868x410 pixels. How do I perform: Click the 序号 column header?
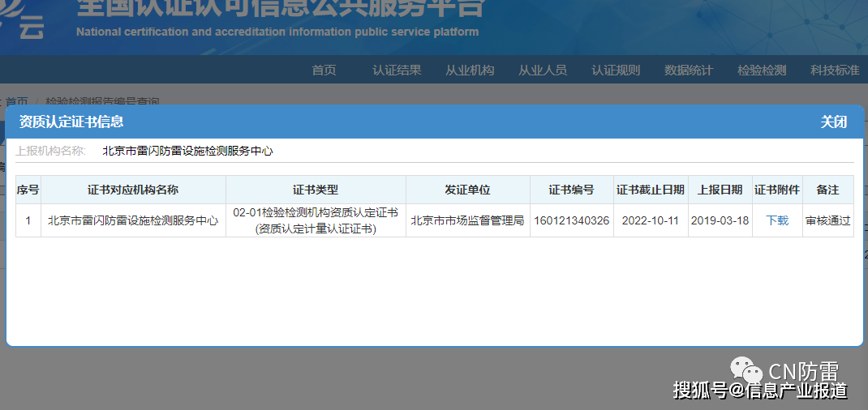coord(28,190)
